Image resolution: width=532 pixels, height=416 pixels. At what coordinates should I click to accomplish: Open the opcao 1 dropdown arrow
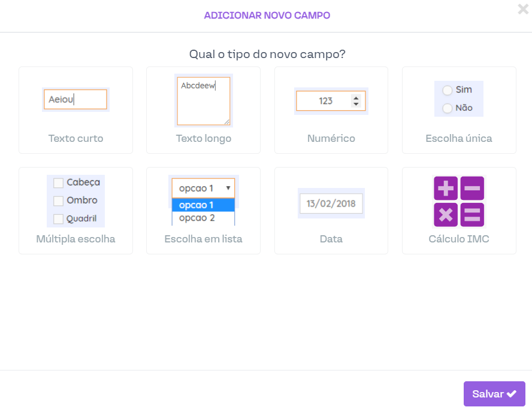point(228,188)
